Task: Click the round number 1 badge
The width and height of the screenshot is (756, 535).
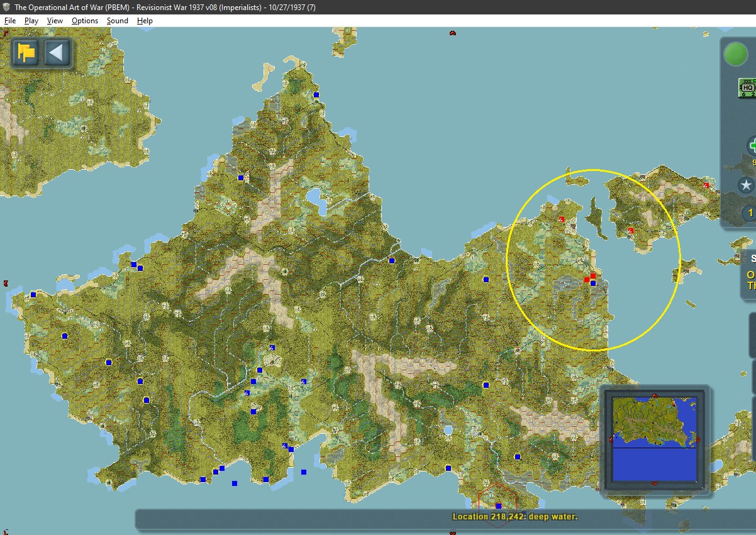Action: pyautogui.click(x=749, y=212)
